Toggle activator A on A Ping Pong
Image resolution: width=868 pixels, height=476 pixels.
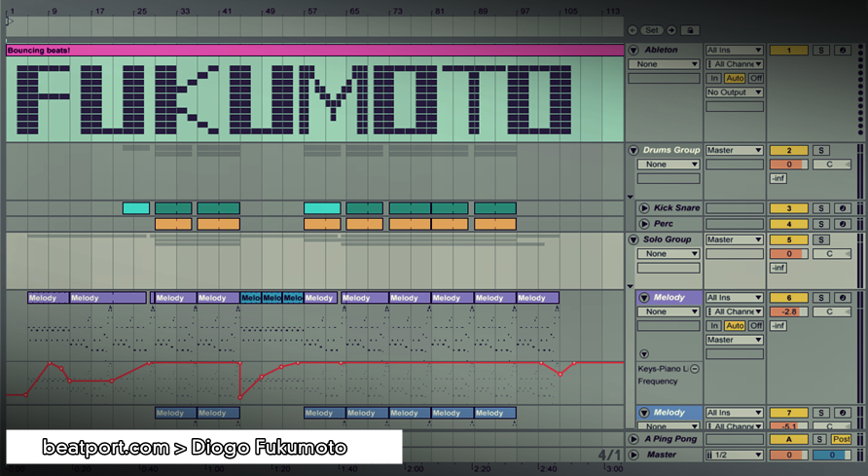tap(789, 439)
